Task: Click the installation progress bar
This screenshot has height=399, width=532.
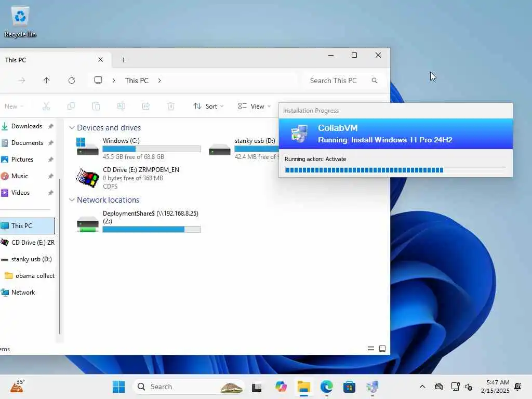Action: pyautogui.click(x=395, y=170)
